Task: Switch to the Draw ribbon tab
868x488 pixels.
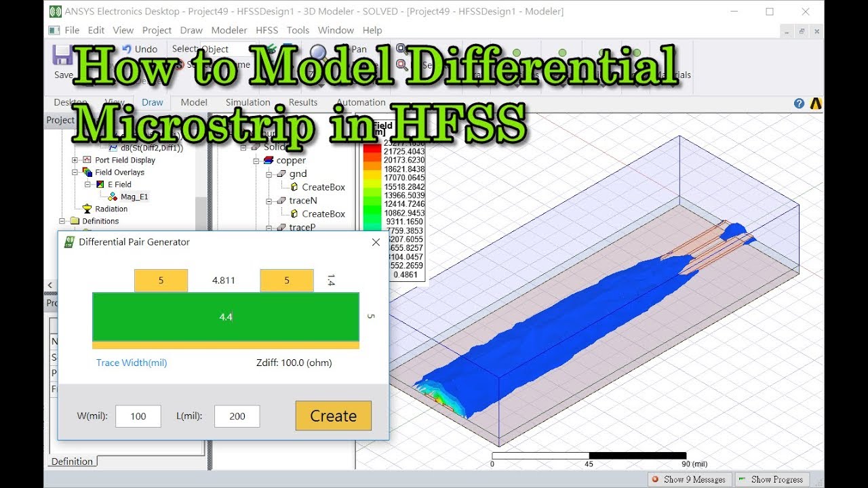Action: (x=153, y=102)
